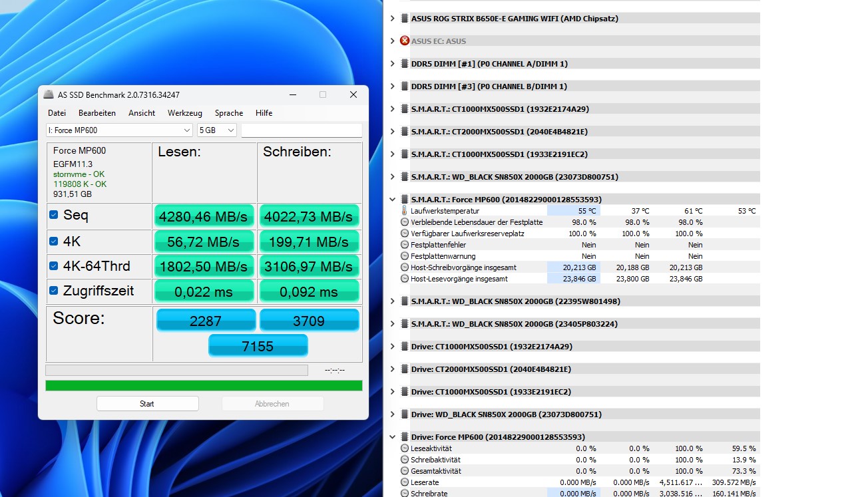
Task: Click sensor icon beside Verbleibende Lebensdauer der Festplatte
Action: (x=405, y=222)
